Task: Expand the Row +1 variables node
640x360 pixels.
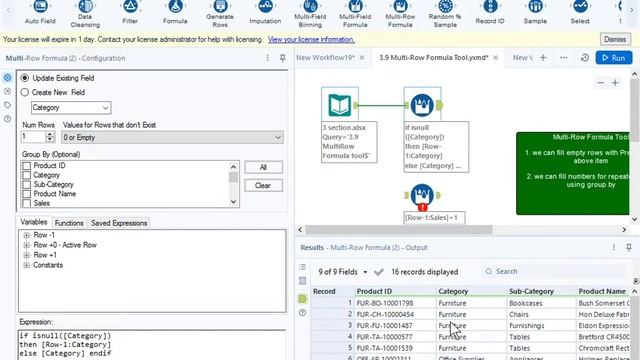Action: (x=27, y=255)
